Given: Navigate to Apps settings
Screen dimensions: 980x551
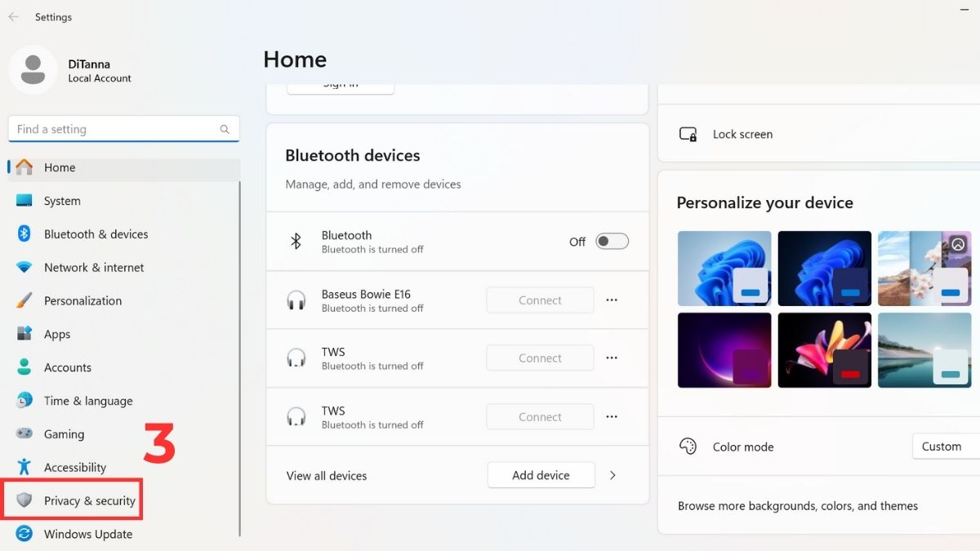Looking at the screenshot, I should (x=123, y=334).
